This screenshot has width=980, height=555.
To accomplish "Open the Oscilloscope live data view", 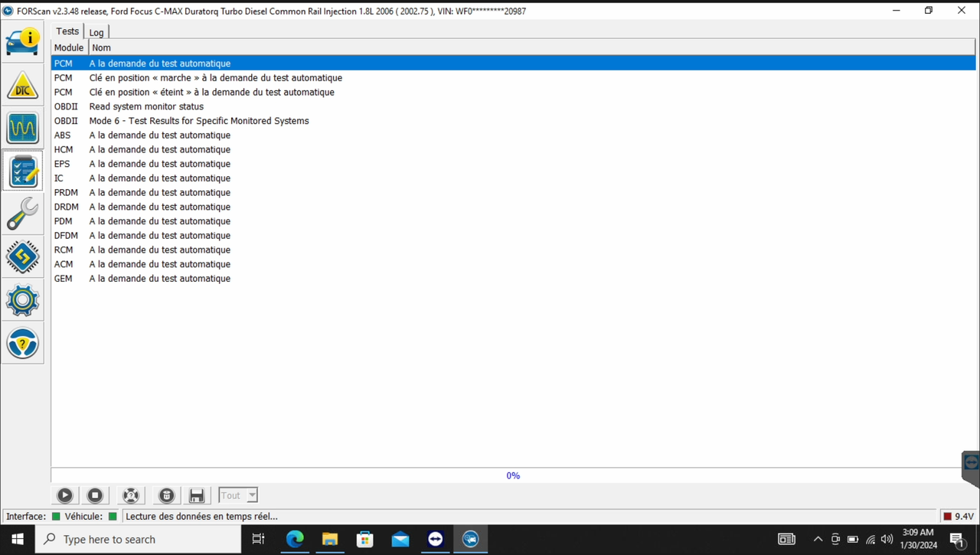I will coord(23,128).
